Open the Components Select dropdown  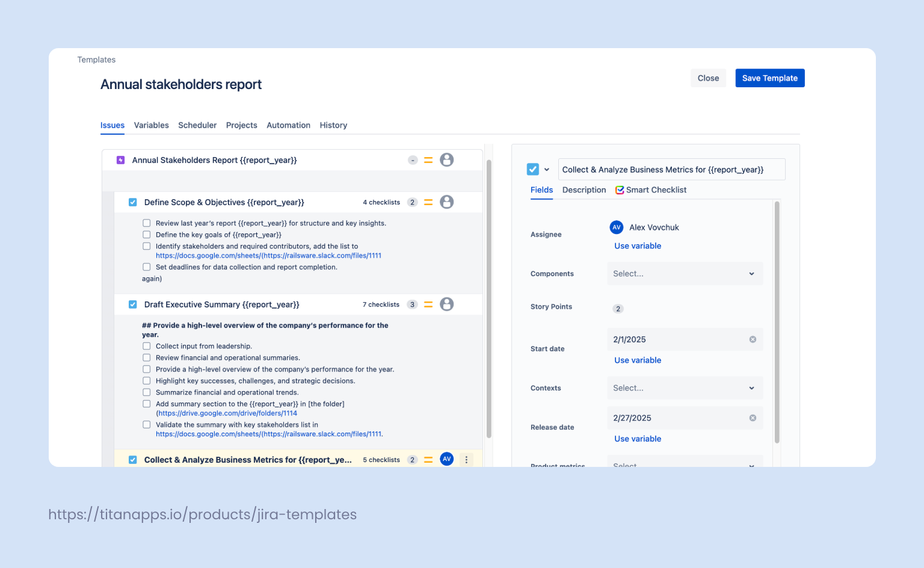point(685,273)
